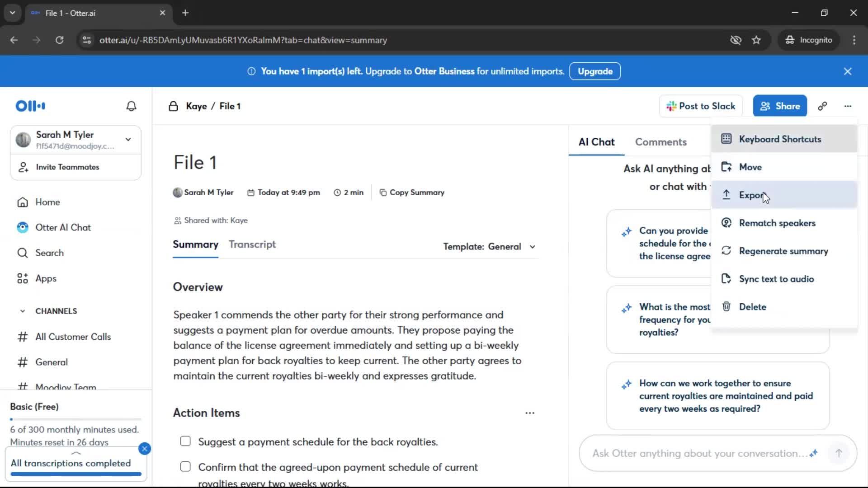Click the transcription progress bar
Screen dimensions: 868x488
point(76,474)
